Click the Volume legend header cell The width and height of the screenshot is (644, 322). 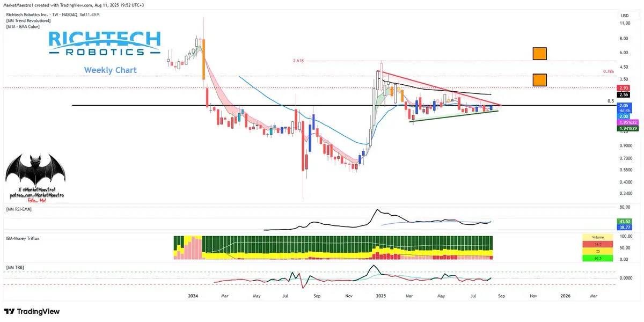(x=597, y=237)
